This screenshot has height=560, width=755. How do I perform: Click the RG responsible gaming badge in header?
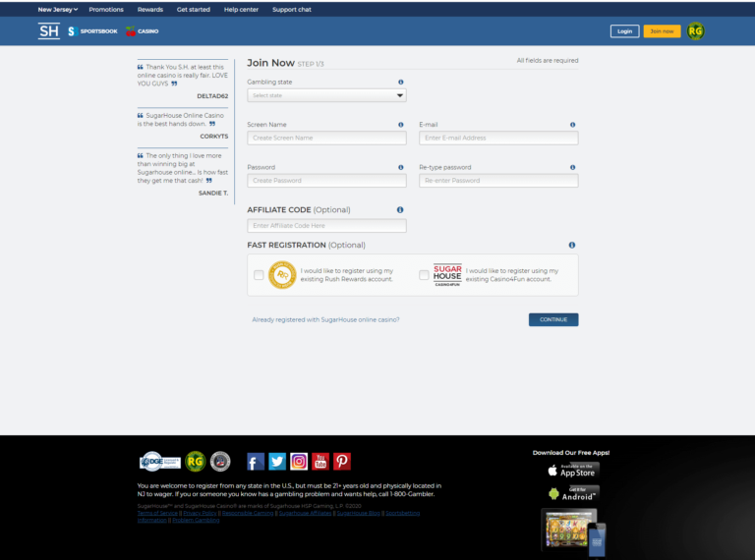(x=695, y=31)
